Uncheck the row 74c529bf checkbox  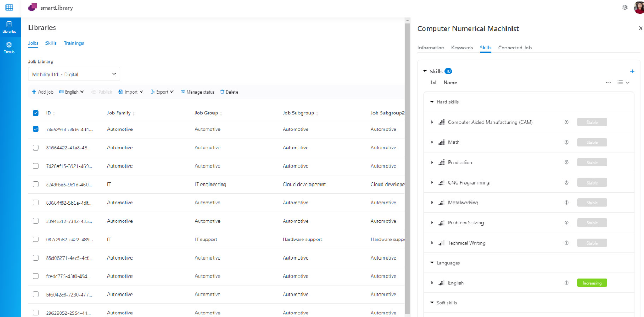[x=36, y=129]
